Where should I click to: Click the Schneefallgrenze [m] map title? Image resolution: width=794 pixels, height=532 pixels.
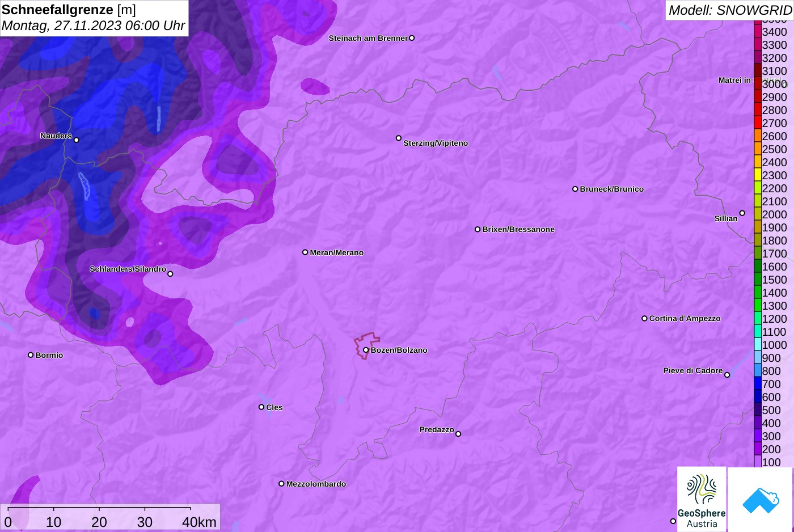point(69,10)
